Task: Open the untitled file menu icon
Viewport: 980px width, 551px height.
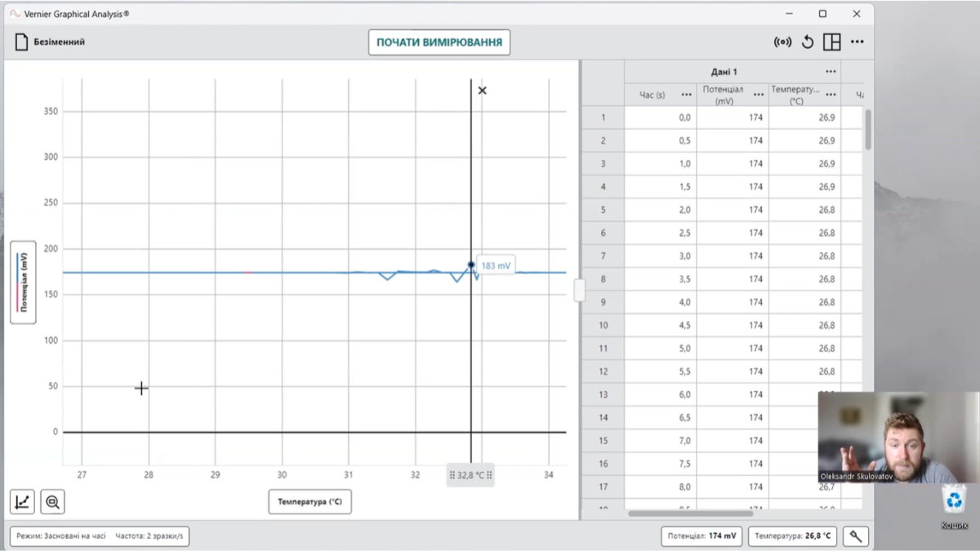Action: pos(22,42)
